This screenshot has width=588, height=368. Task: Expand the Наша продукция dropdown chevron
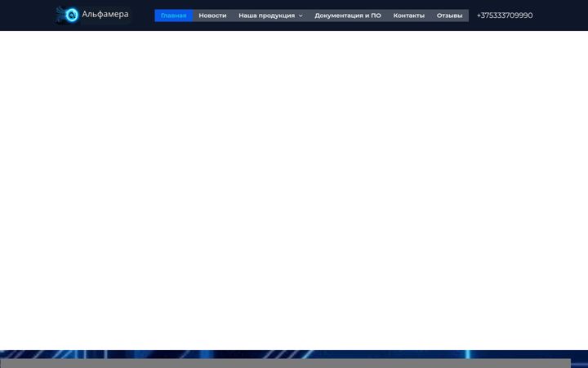point(301,16)
